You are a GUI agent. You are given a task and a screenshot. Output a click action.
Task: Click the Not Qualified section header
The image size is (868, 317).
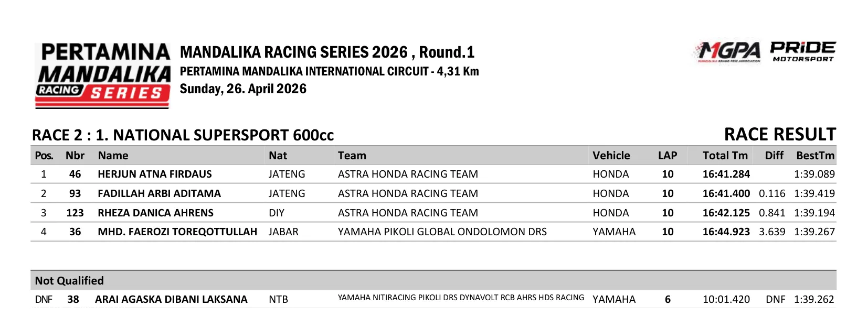coord(69,281)
